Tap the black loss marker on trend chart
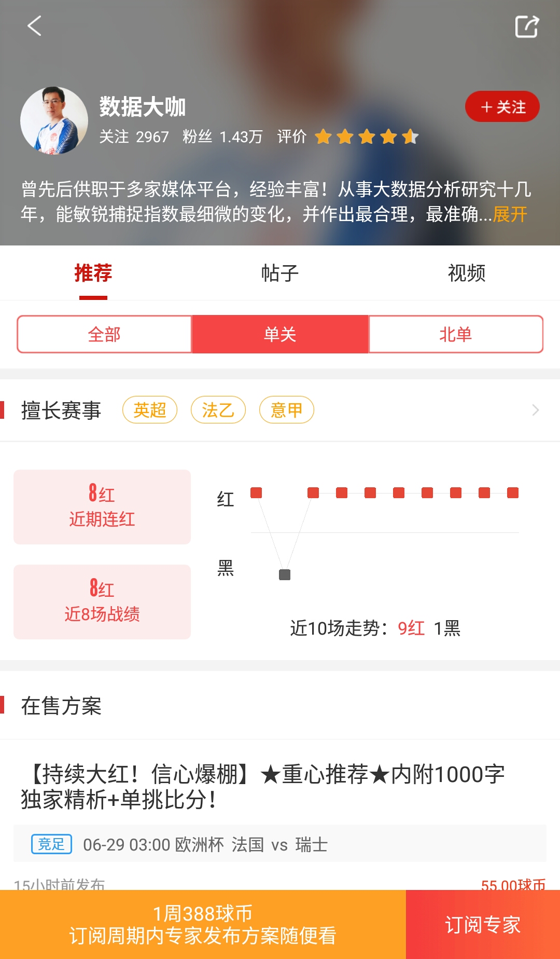560x959 pixels. click(x=285, y=574)
